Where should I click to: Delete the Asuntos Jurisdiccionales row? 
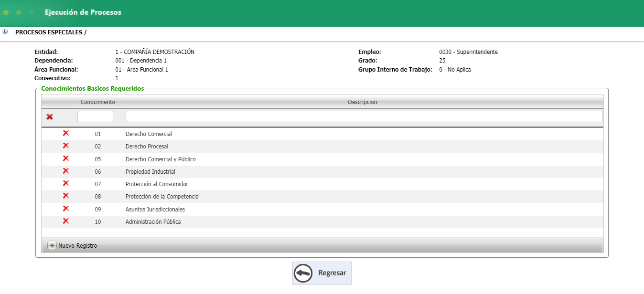66,209
